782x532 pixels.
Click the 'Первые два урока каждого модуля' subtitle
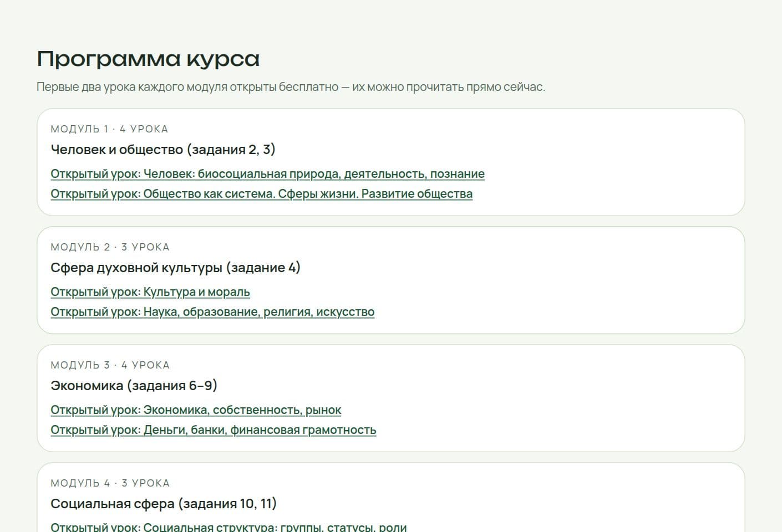(291, 87)
